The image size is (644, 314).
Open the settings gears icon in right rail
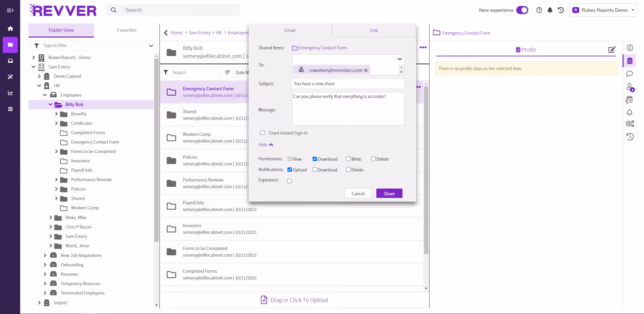pyautogui.click(x=630, y=124)
